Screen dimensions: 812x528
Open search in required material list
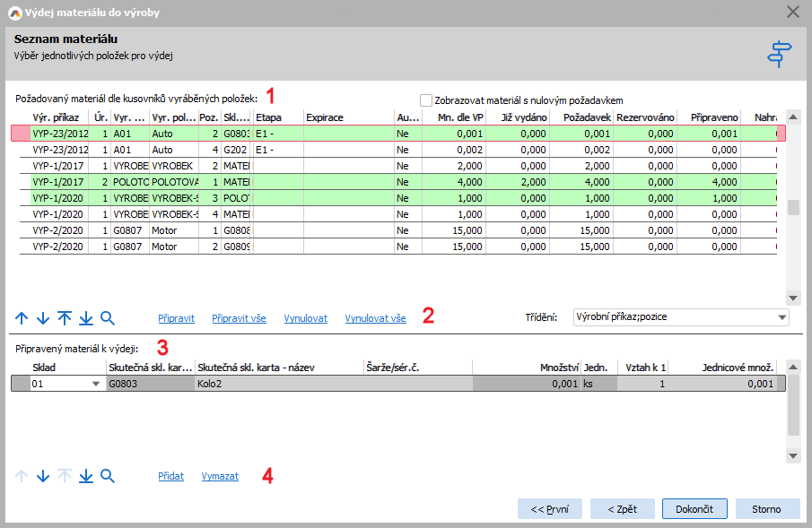tap(107, 318)
